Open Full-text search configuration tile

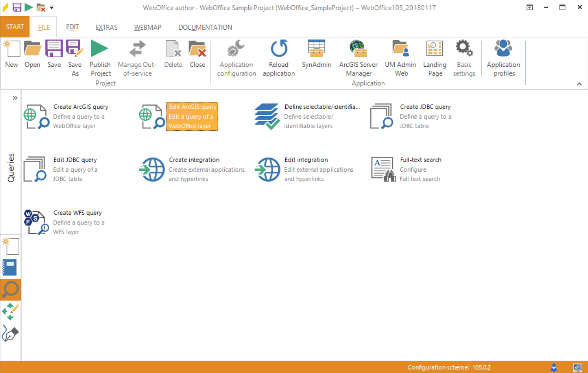point(406,169)
